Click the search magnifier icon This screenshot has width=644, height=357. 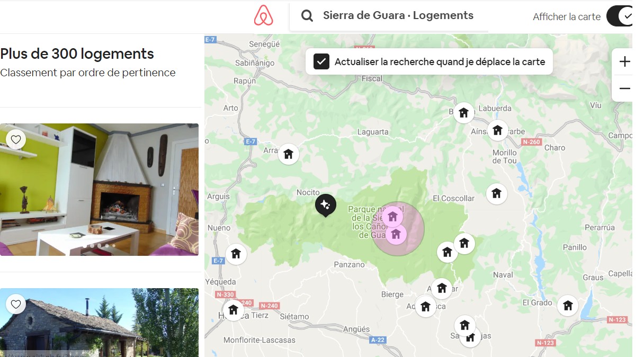coord(307,16)
